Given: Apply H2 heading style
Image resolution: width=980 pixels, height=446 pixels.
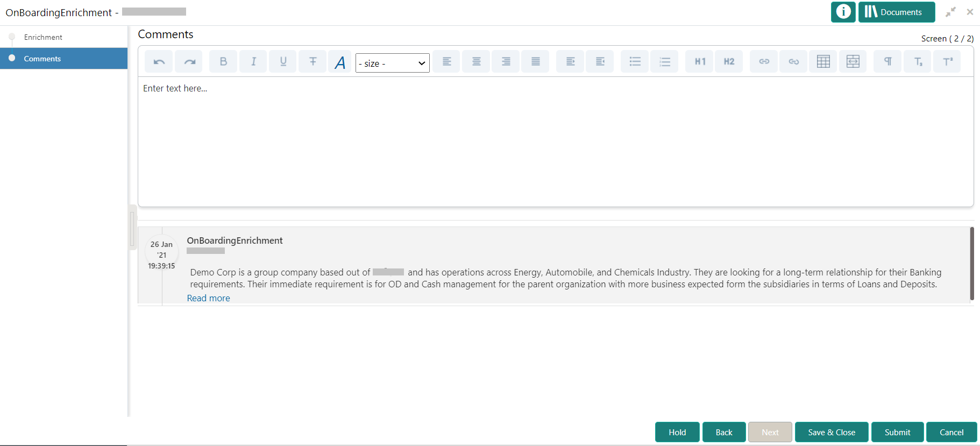Looking at the screenshot, I should (x=729, y=61).
